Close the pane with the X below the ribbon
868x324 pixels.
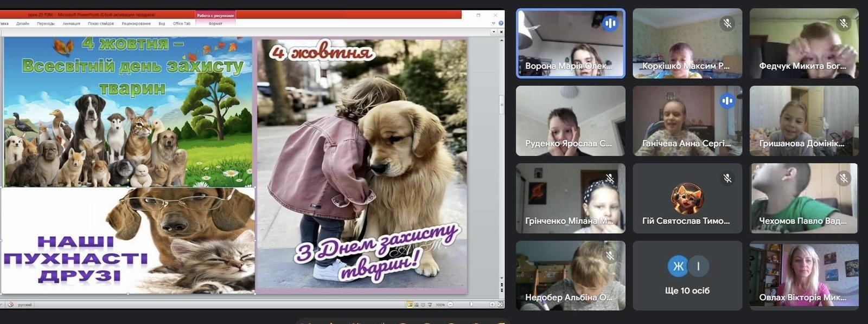pyautogui.click(x=501, y=32)
